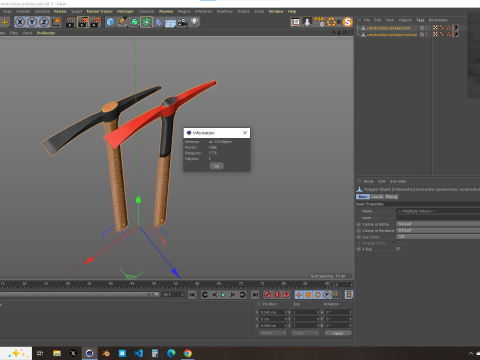Render to Picture Viewer icon
The height and width of the screenshot is (360, 480).
click(x=83, y=22)
